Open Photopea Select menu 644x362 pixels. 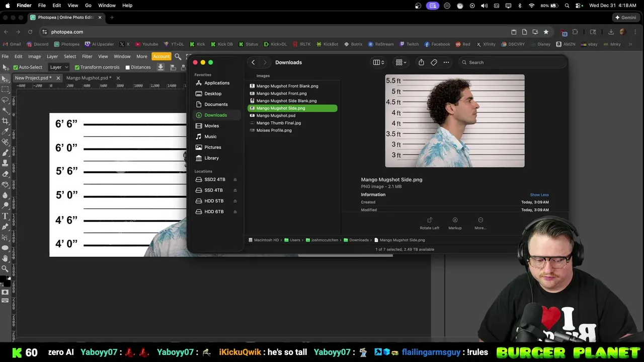[x=70, y=56]
